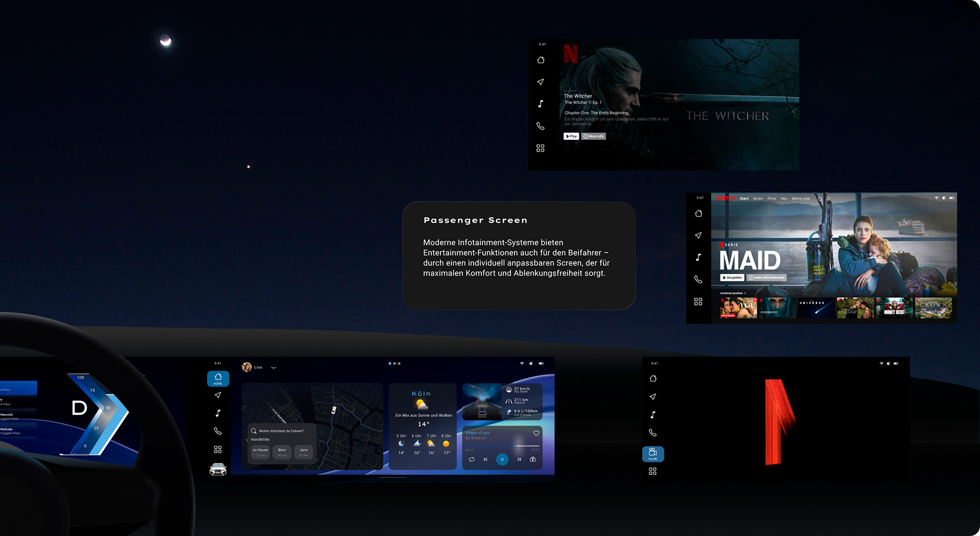Open Netflix notifications bell in nav bar
The width and height of the screenshot is (980, 536).
point(828,199)
